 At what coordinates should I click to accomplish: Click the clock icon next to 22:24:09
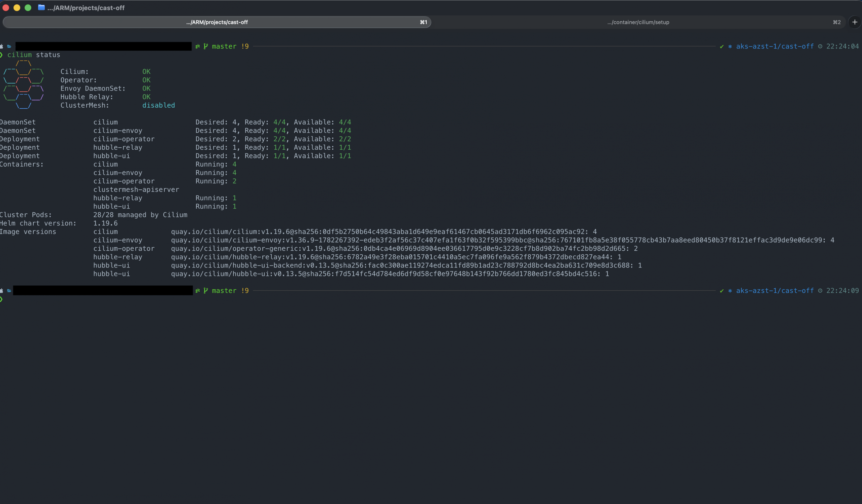(820, 291)
